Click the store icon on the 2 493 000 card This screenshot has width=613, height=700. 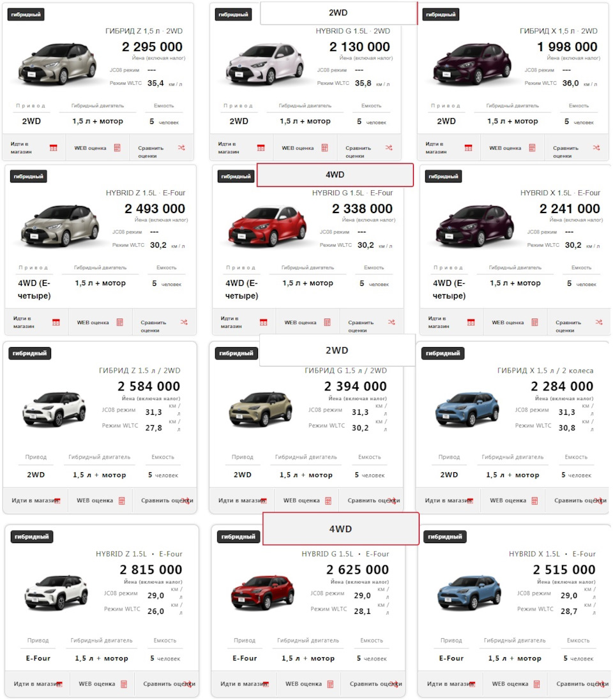click(x=56, y=322)
